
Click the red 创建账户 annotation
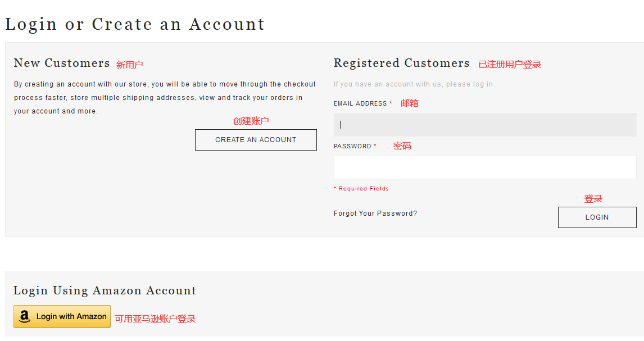tap(251, 121)
